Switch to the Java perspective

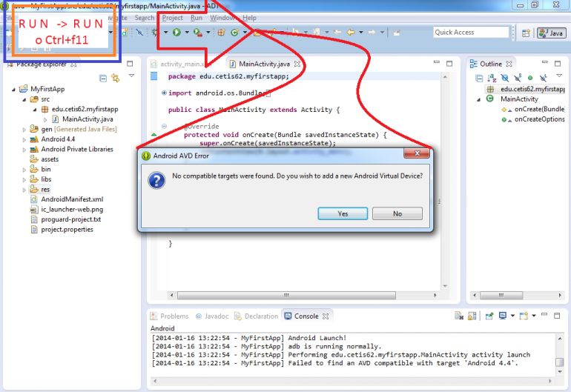pos(551,33)
